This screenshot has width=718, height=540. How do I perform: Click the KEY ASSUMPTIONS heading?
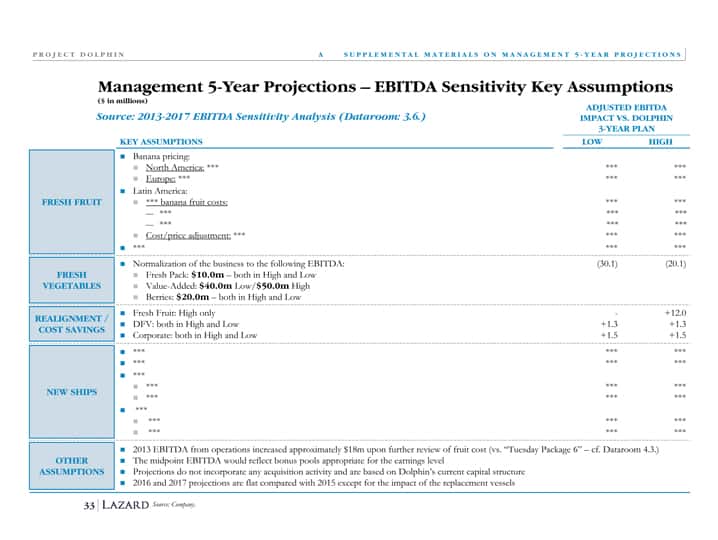click(161, 142)
